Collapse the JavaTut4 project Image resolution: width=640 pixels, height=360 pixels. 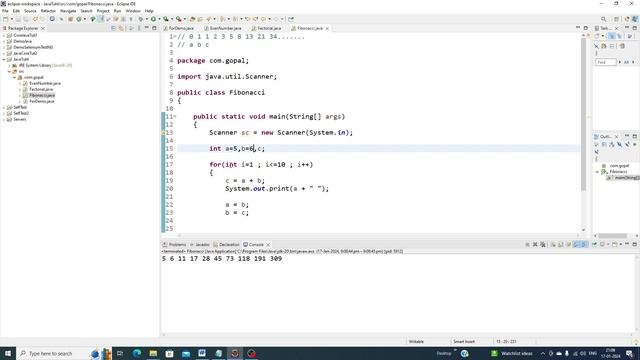pyautogui.click(x=4, y=59)
